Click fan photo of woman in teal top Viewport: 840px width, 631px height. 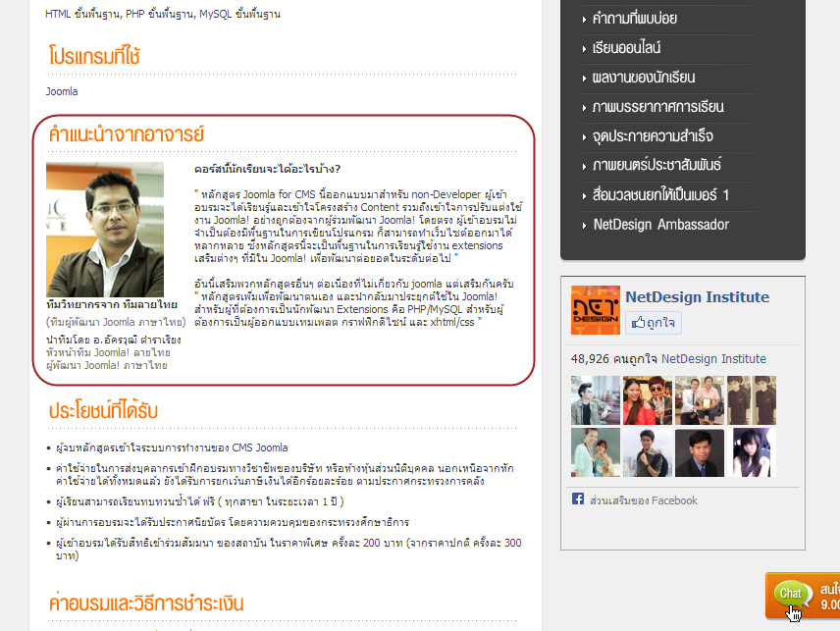[596, 452]
